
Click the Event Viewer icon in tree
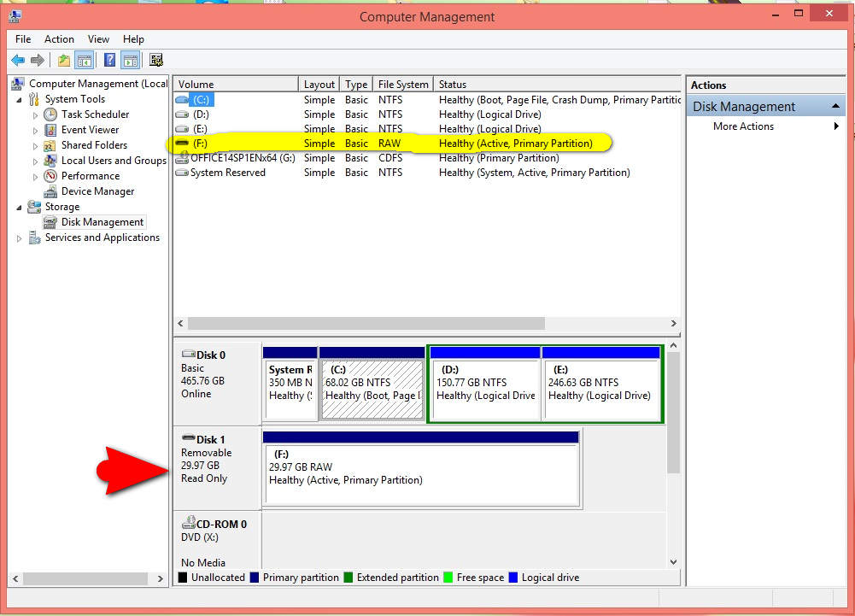tap(50, 130)
